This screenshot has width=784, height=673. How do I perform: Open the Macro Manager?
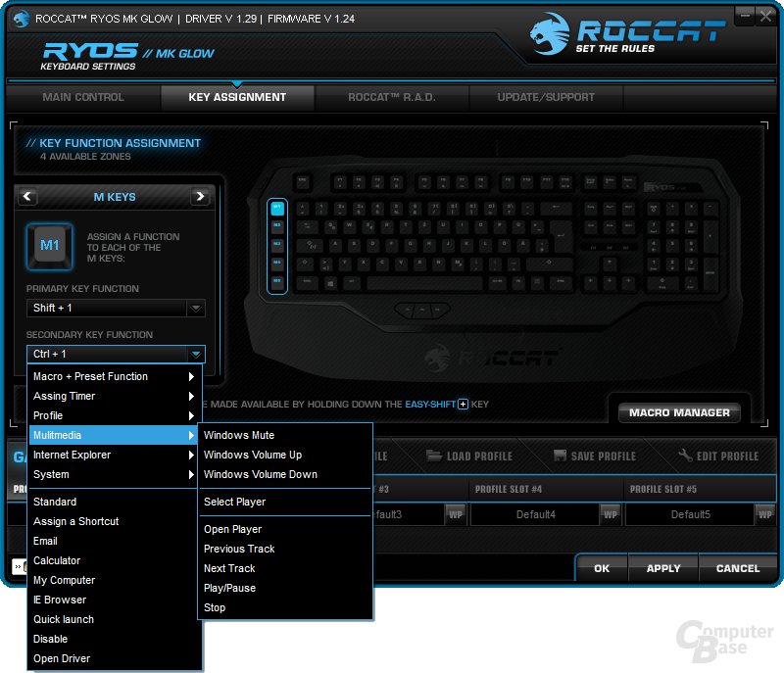tap(679, 412)
